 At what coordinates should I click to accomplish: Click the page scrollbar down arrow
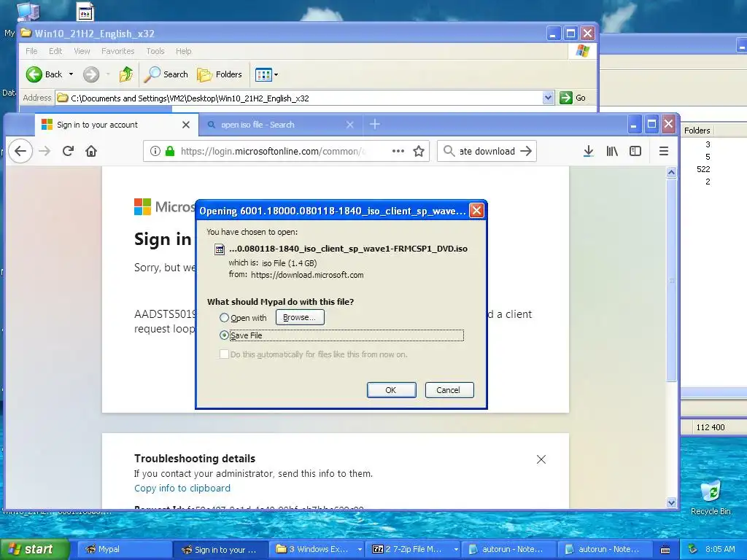tap(671, 502)
